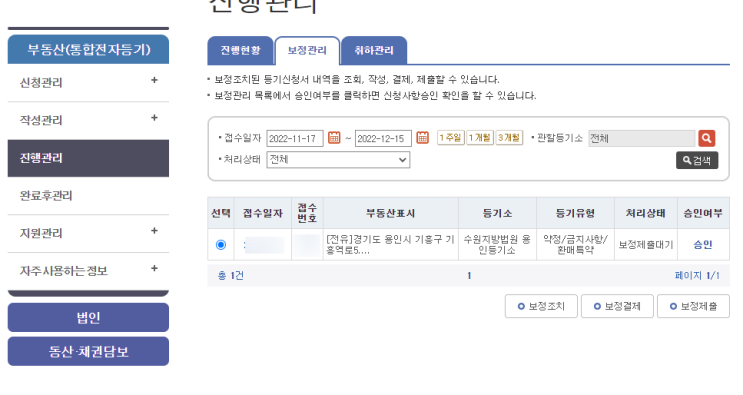Select the radio button in the result row

[x=221, y=245]
